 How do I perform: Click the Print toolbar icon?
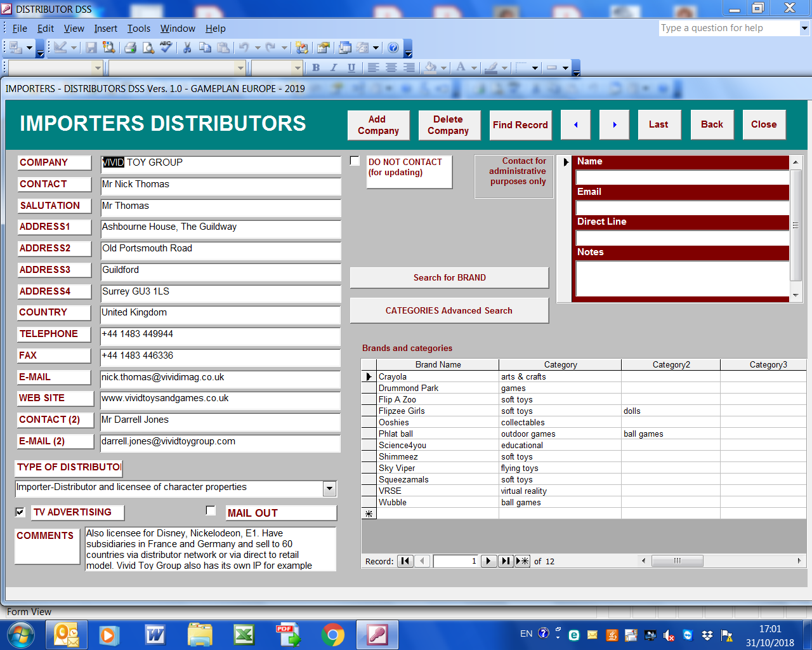coord(130,48)
